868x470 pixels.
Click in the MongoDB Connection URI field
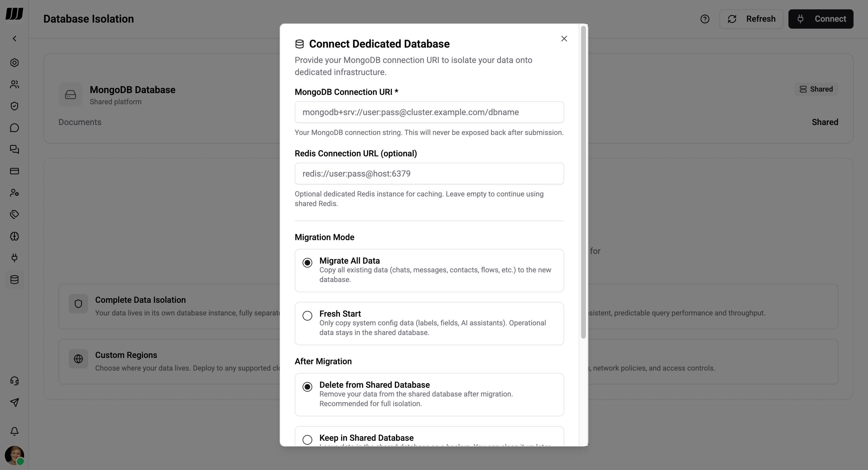coord(429,112)
